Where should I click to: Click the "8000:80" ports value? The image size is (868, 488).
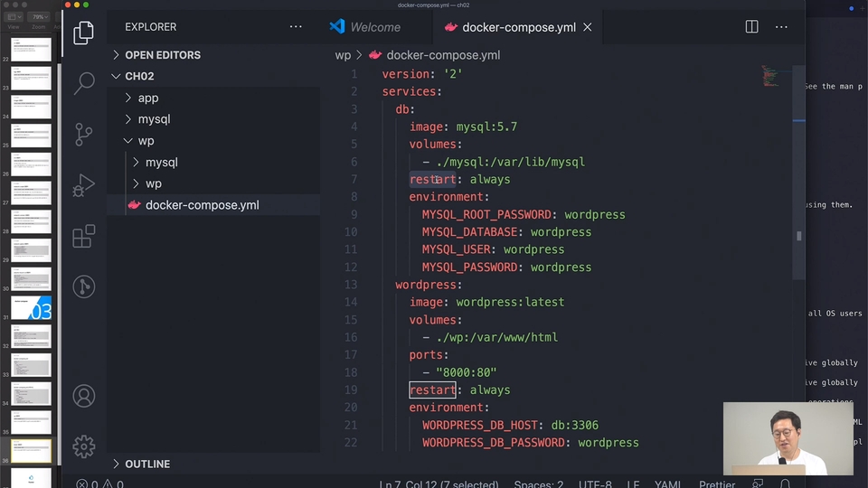467,372
